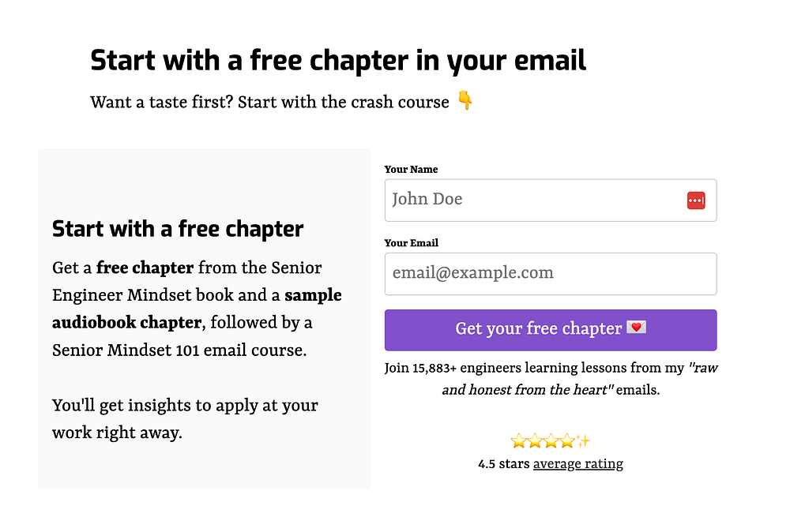
Task: Click the Your Name label
Action: 411,169
